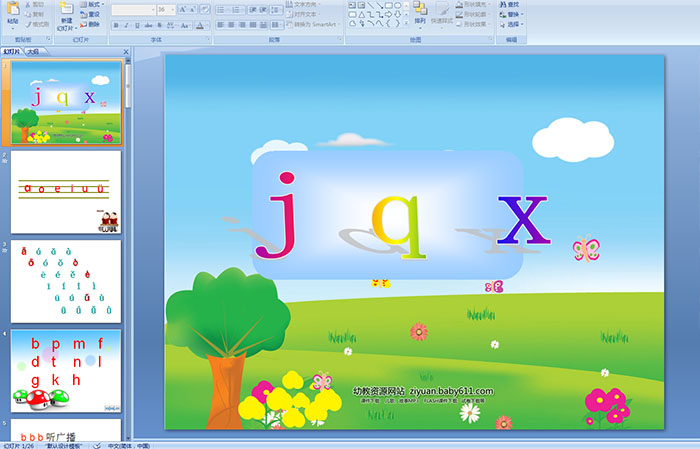Click the Numbering list icon
The width and height of the screenshot is (700, 449).
(237, 9)
